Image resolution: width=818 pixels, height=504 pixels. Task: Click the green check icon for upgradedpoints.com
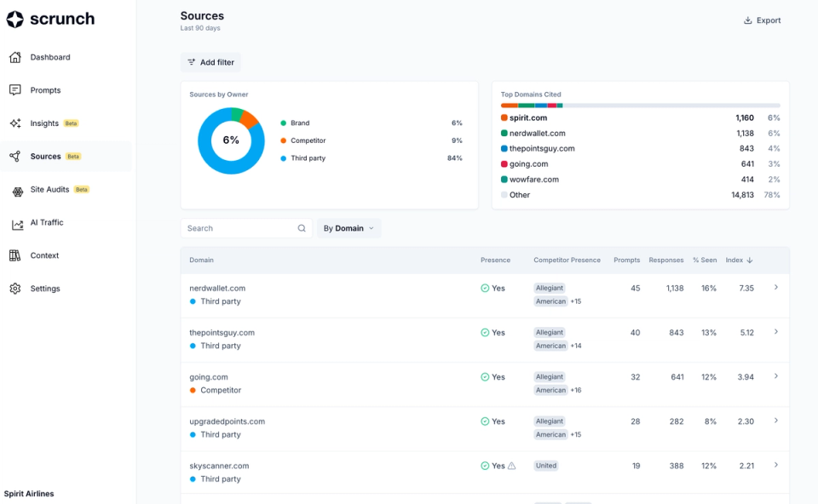pos(485,421)
